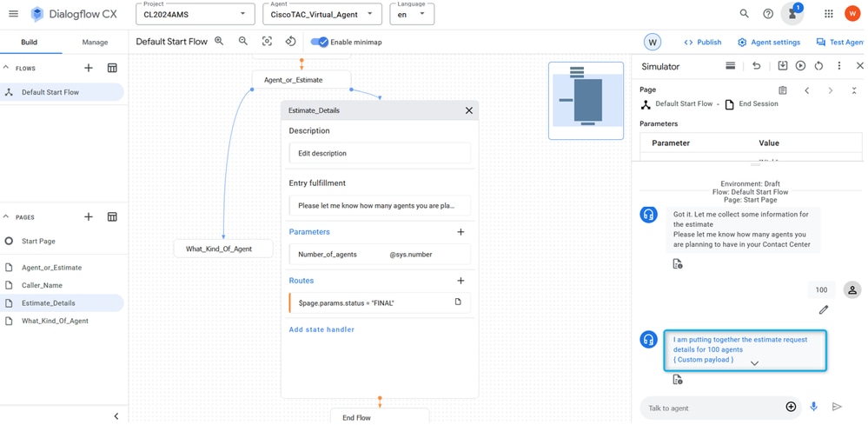Click the Talk to agent input field
The width and height of the screenshot is (868, 425).
(712, 408)
